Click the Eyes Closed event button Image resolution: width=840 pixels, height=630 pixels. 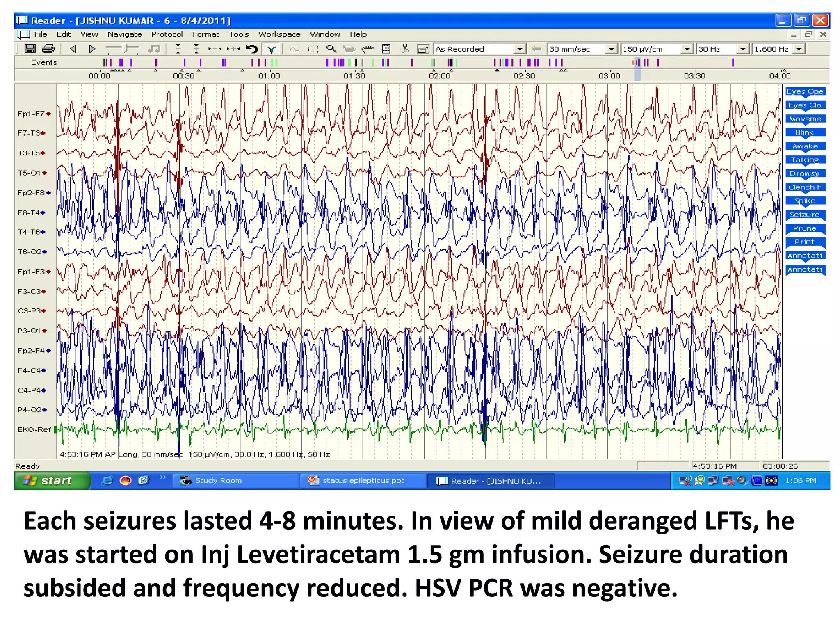tap(805, 105)
